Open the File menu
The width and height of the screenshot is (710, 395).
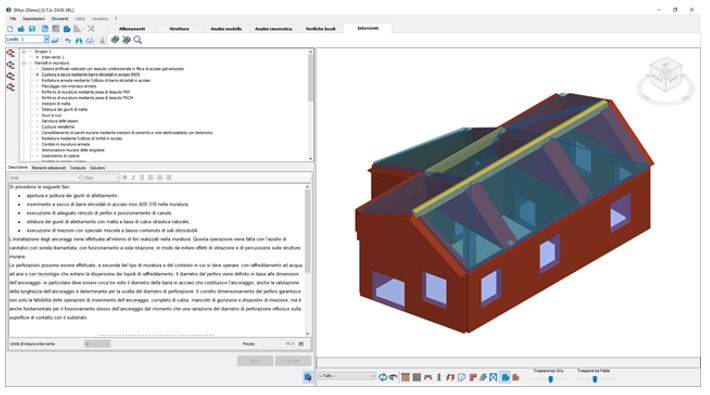[x=13, y=19]
